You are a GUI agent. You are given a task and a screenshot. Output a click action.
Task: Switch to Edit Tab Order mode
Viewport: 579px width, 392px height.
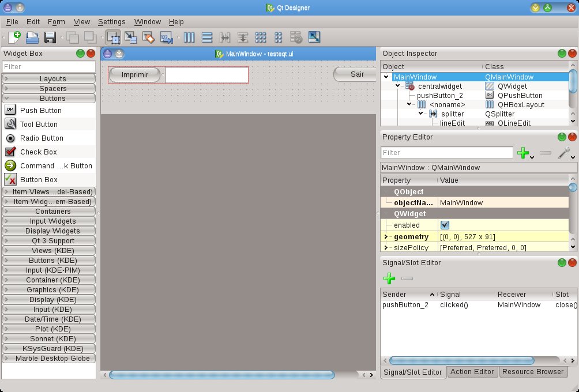tap(166, 37)
